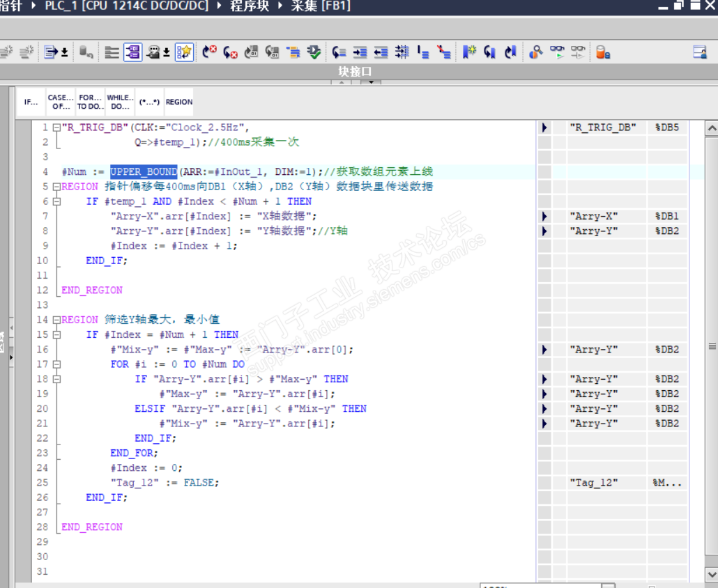The image size is (718, 588).
Task: Insert a CASE OF statement template
Action: pyautogui.click(x=61, y=102)
